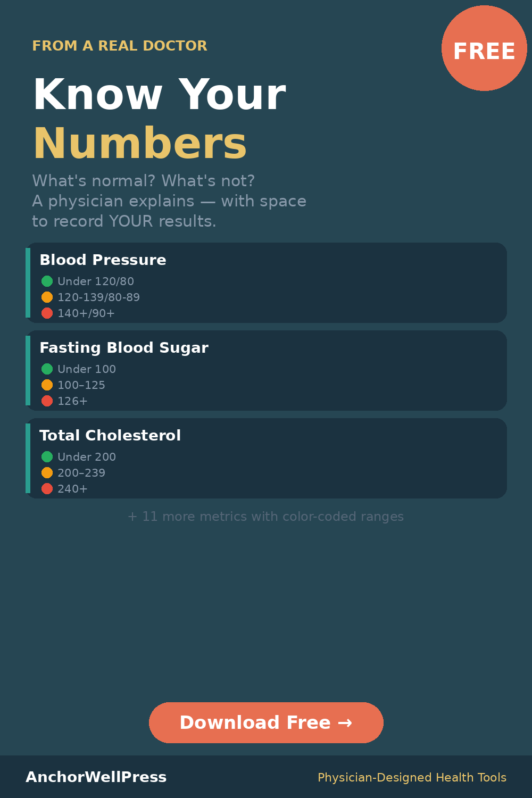
Task: Click the Download Free button
Action: pyautogui.click(x=266, y=722)
